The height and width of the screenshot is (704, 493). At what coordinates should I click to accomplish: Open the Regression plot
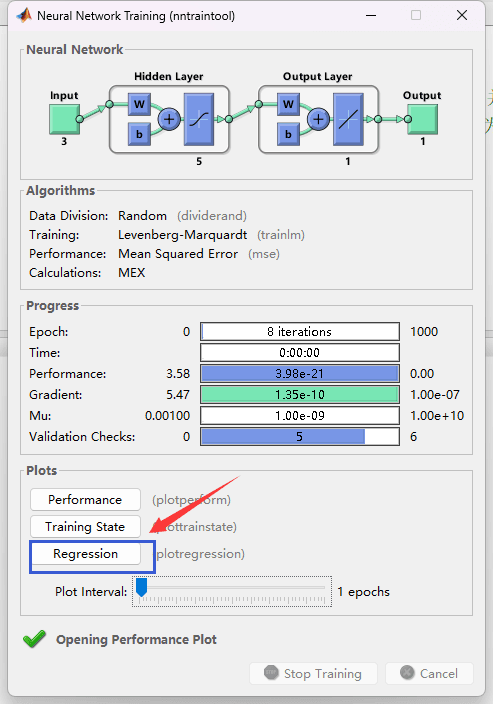click(x=85, y=554)
